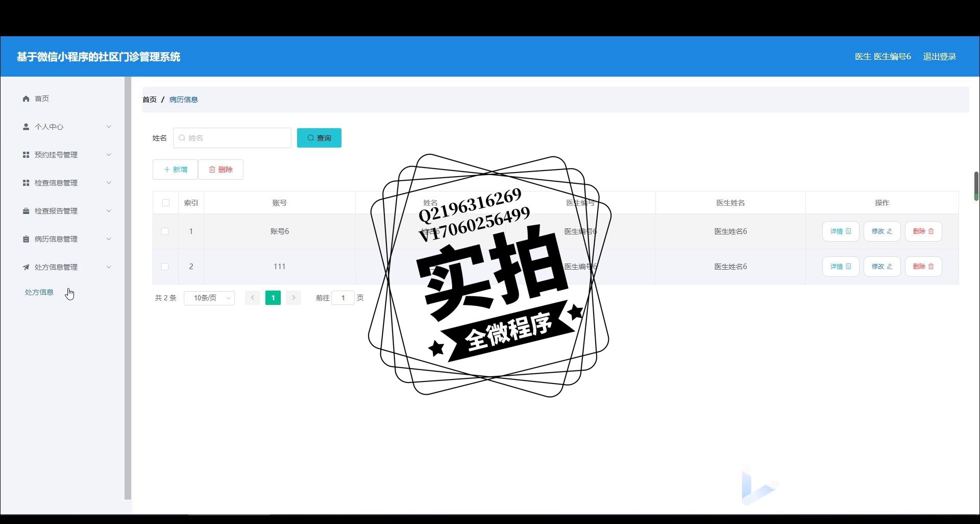Click the person icon beside 个人中心
The width and height of the screenshot is (980, 524).
[26, 127]
